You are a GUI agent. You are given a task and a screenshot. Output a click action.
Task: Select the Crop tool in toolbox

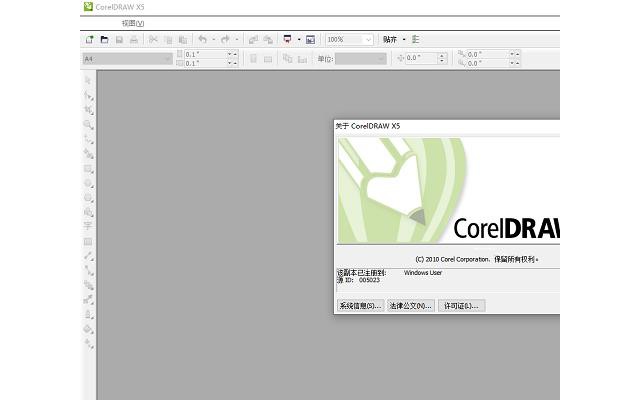coord(89,110)
